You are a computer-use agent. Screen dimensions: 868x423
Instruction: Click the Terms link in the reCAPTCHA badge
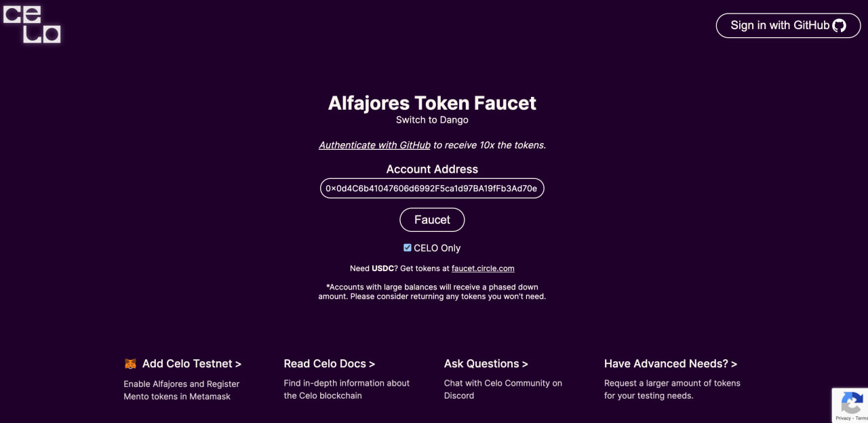click(x=864, y=418)
